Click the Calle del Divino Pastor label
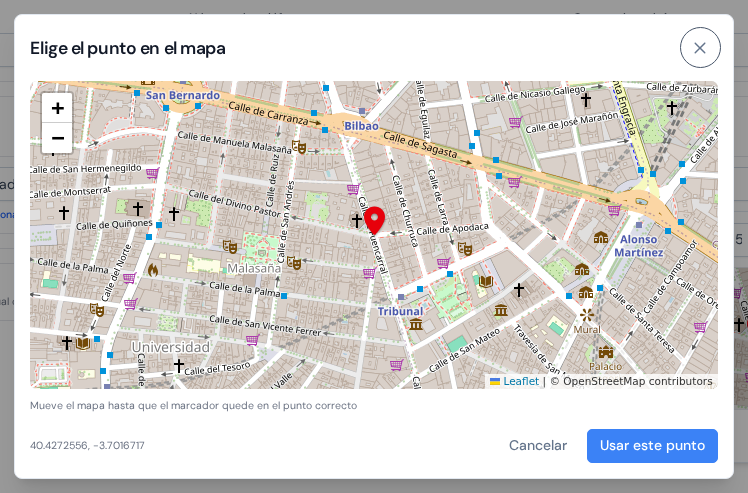 pyautogui.click(x=234, y=203)
